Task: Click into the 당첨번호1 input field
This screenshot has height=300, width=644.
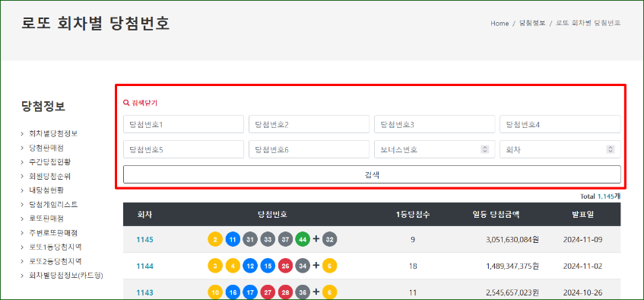Action: [183, 124]
